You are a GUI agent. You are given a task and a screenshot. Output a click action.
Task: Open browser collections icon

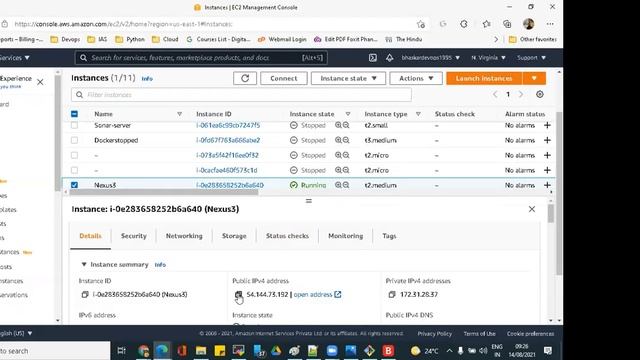click(x=507, y=24)
